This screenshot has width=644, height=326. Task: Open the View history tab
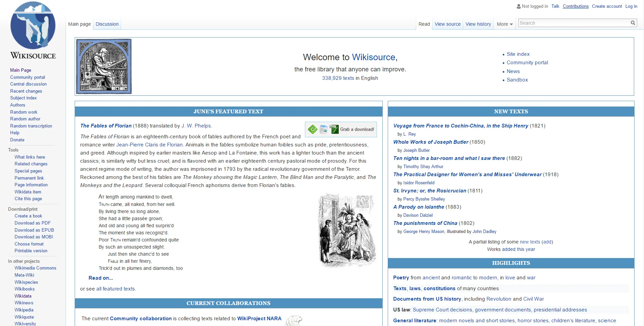point(478,24)
